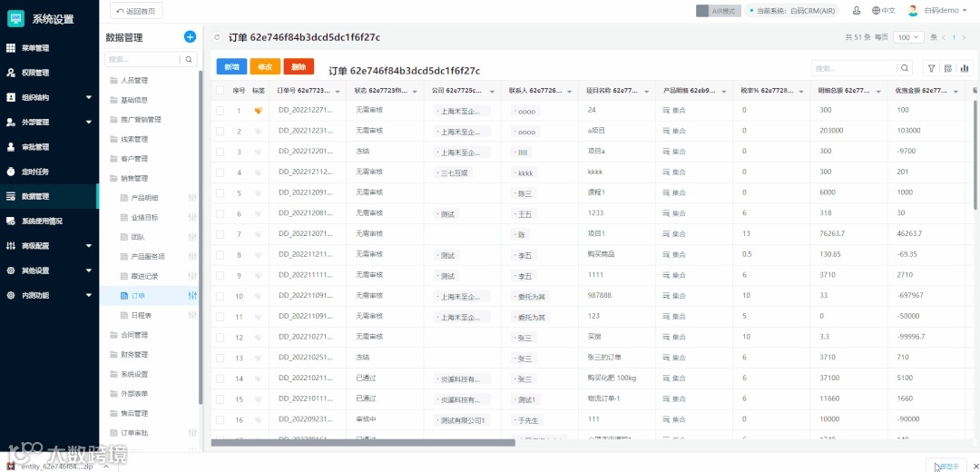Tick the checkbox for row 3
This screenshot has width=980, height=472.
pos(220,152)
